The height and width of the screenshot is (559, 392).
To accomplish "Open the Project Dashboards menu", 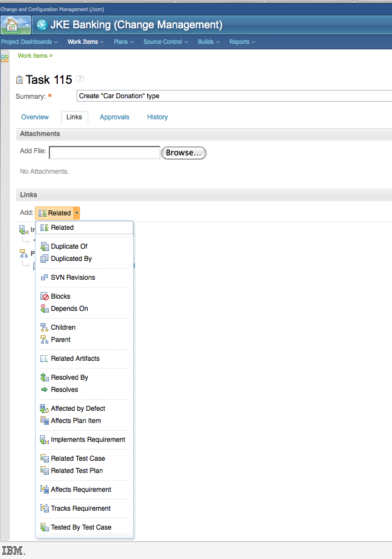I will (x=29, y=42).
